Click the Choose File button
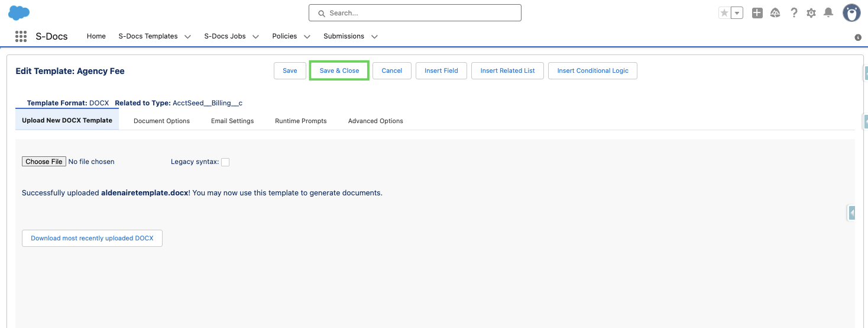 (x=44, y=162)
